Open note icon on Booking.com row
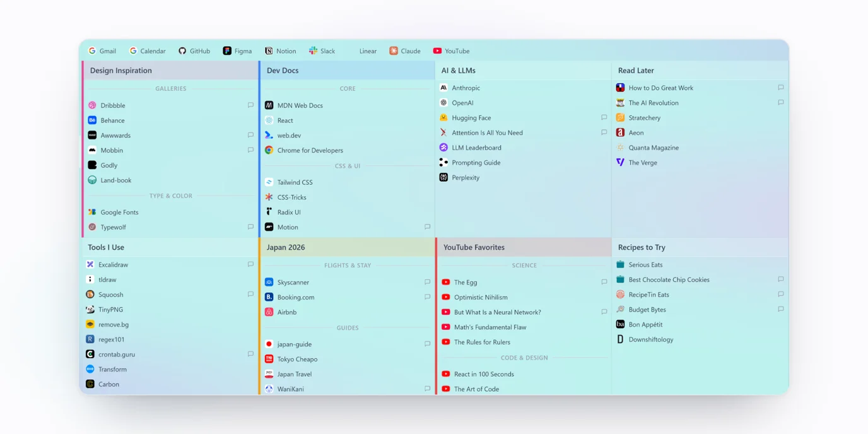Viewport: 868px width, 434px height. (x=427, y=297)
